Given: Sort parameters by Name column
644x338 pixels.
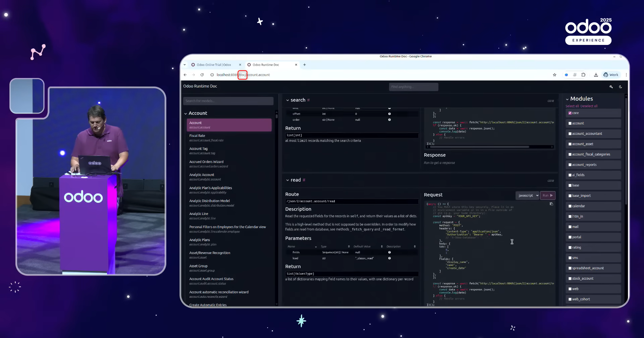Looking at the screenshot, I should coord(302,246).
